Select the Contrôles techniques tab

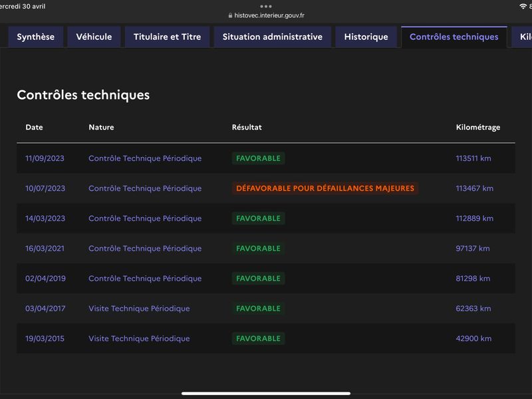(454, 37)
